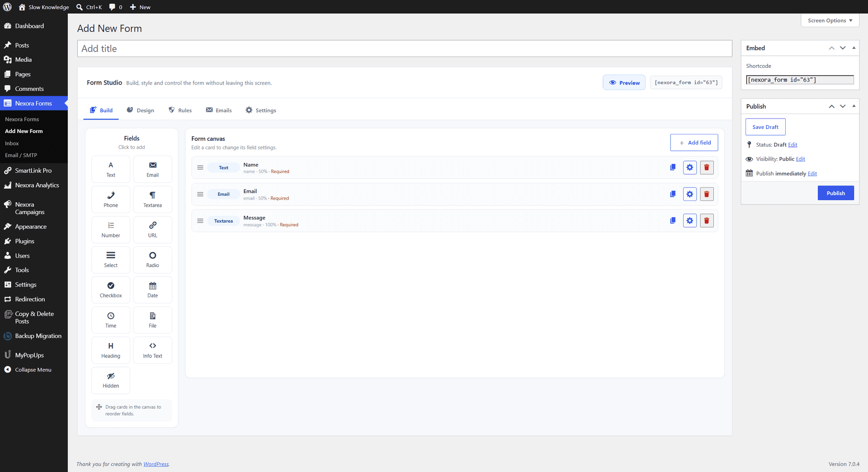The image size is (868, 472).
Task: Open the Slow Knowledge site link
Action: coord(43,7)
